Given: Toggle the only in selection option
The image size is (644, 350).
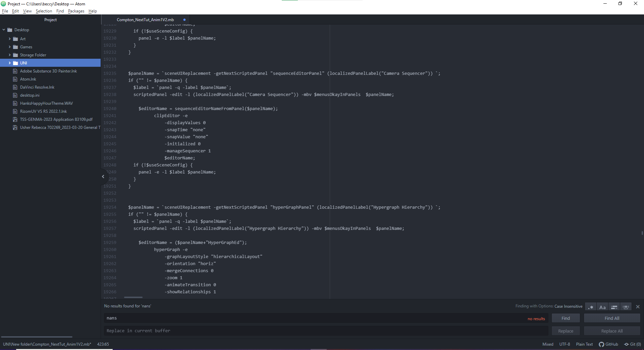Looking at the screenshot, I should point(614,307).
